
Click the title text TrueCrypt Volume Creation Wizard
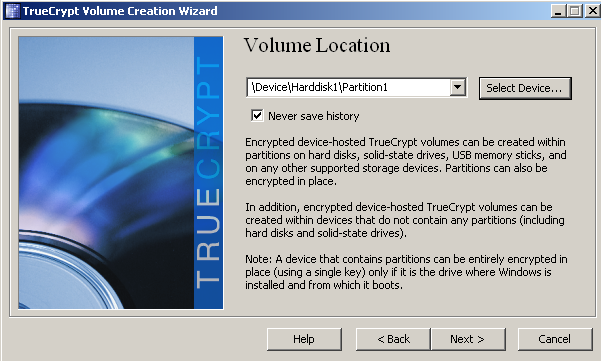[120, 11]
